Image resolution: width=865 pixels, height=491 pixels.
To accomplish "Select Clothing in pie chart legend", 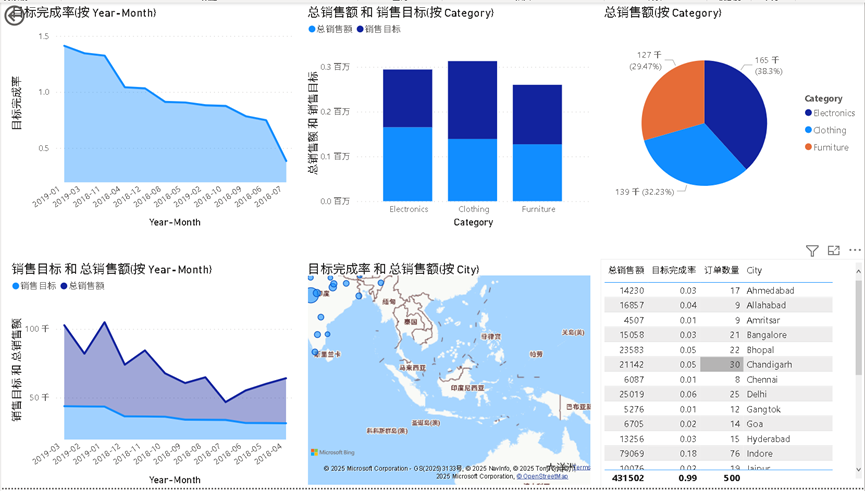I will coord(825,130).
